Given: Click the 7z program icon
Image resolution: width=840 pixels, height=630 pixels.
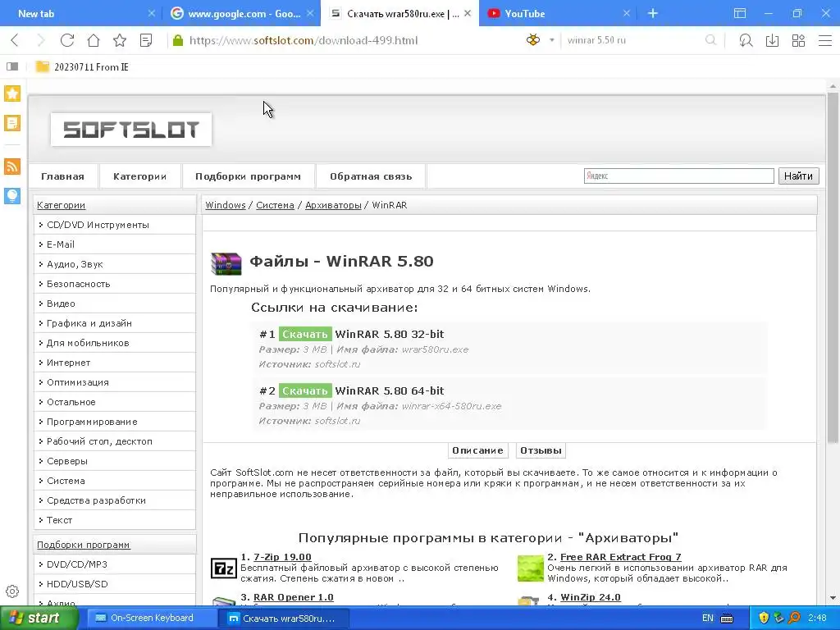Looking at the screenshot, I should (x=224, y=568).
